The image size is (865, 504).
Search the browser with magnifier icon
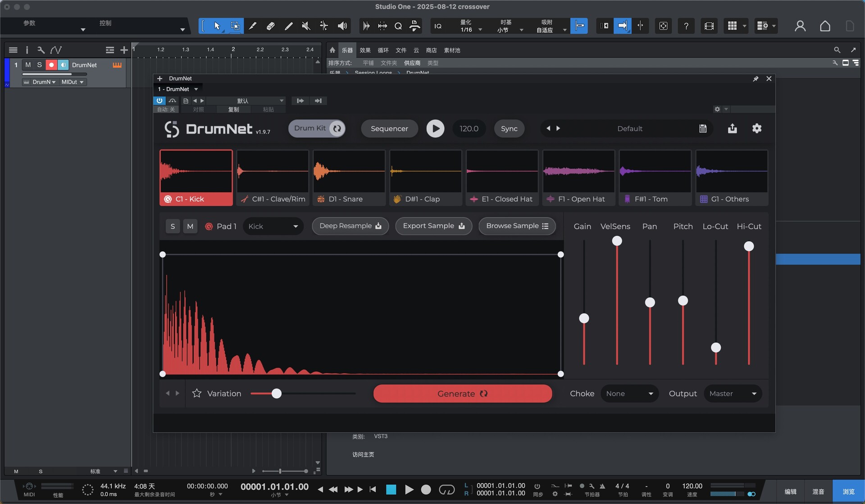[x=837, y=50]
